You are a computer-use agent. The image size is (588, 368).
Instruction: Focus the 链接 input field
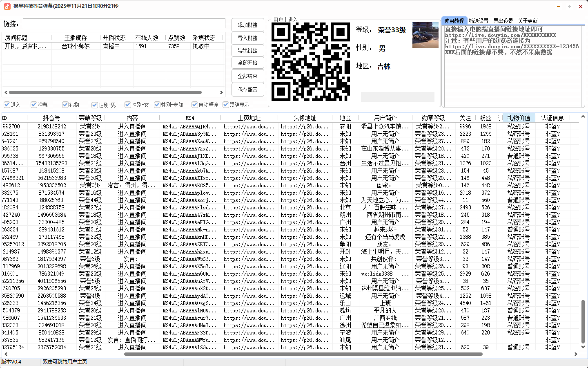[x=124, y=24]
